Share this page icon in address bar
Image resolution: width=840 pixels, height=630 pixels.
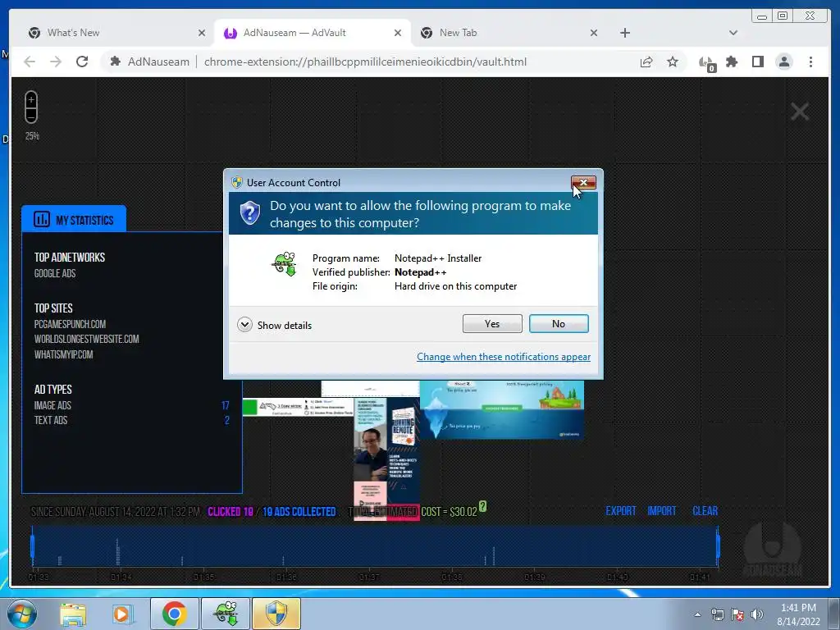646,62
